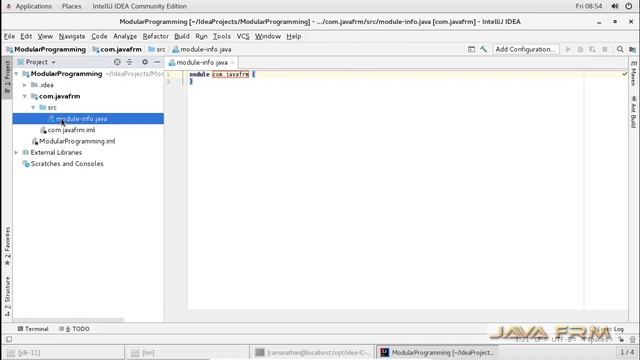Click the volume speaker icon in top bar
640x360 pixels.
(x=615, y=6)
